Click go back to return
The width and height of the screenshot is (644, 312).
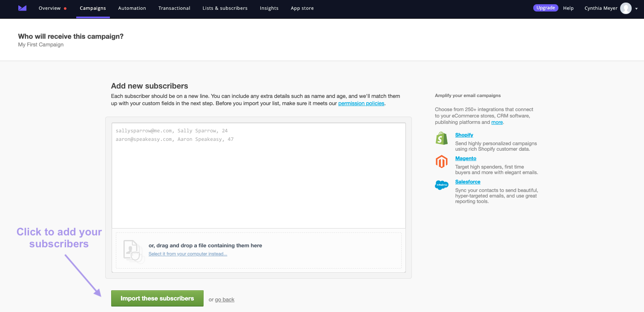pos(225,299)
